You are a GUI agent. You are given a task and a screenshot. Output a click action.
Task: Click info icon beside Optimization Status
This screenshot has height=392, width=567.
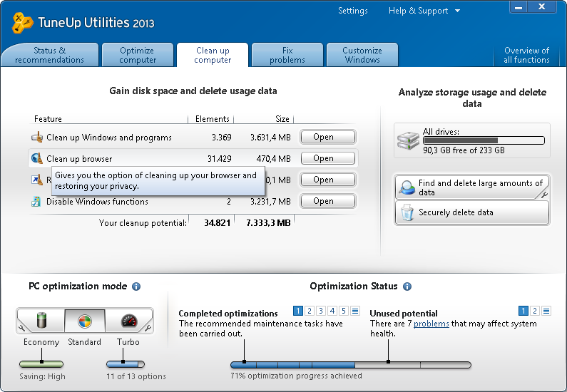(407, 287)
